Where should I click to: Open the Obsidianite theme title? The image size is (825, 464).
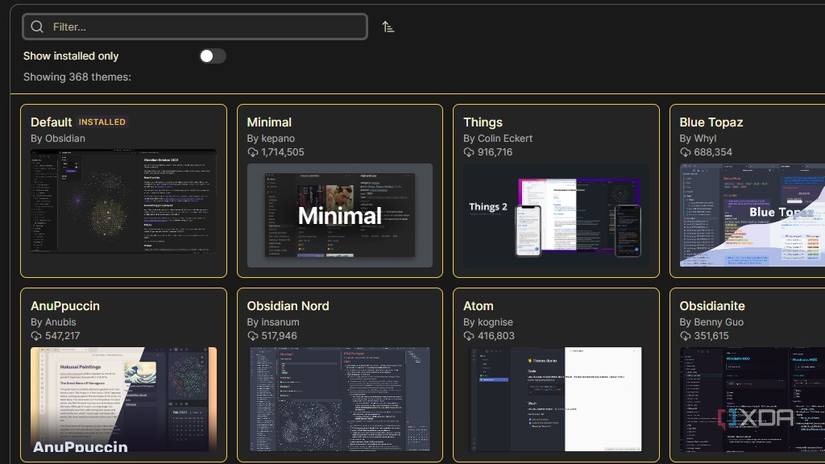pyautogui.click(x=712, y=306)
